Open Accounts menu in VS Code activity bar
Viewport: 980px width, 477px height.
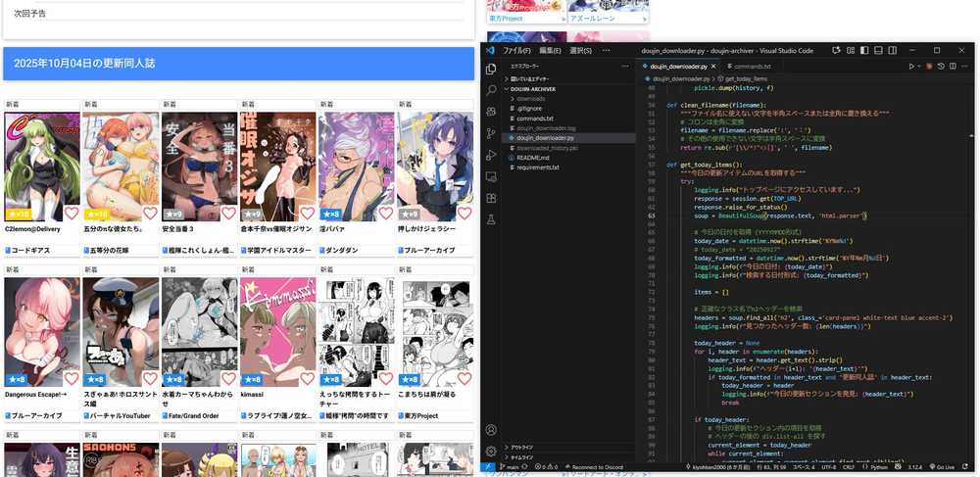coord(491,430)
